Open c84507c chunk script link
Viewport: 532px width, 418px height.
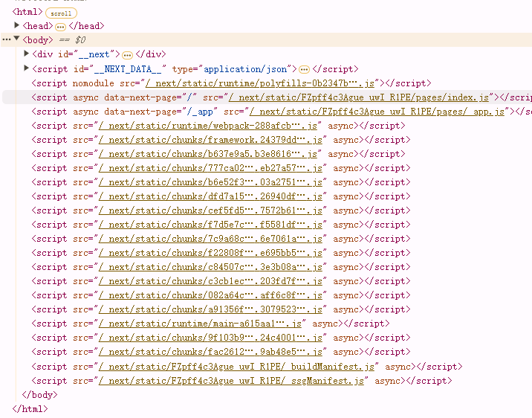click(x=210, y=267)
